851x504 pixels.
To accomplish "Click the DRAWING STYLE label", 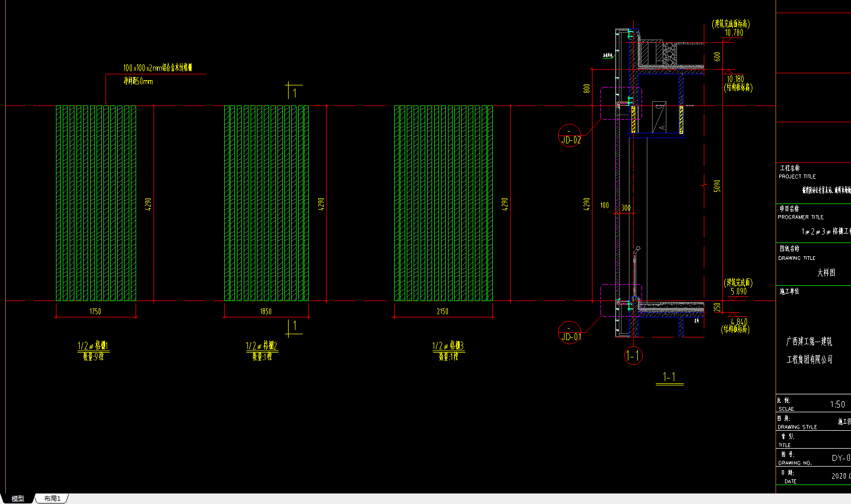I will pos(797,427).
